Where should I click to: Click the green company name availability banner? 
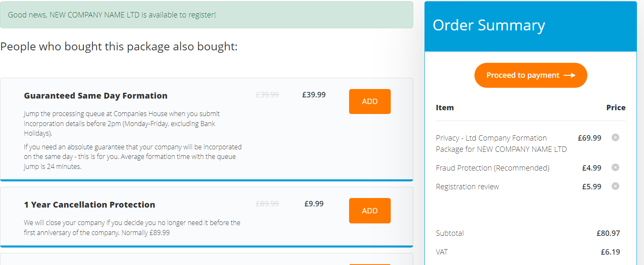tap(206, 15)
